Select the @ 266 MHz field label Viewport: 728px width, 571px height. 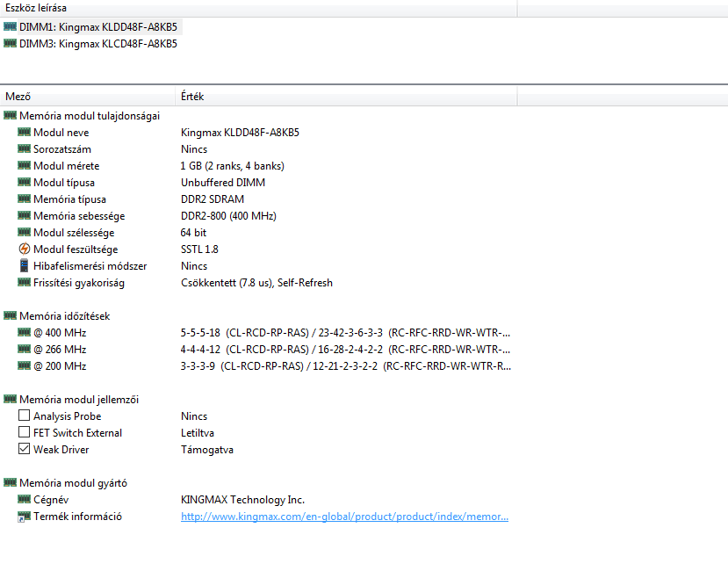[60, 350]
